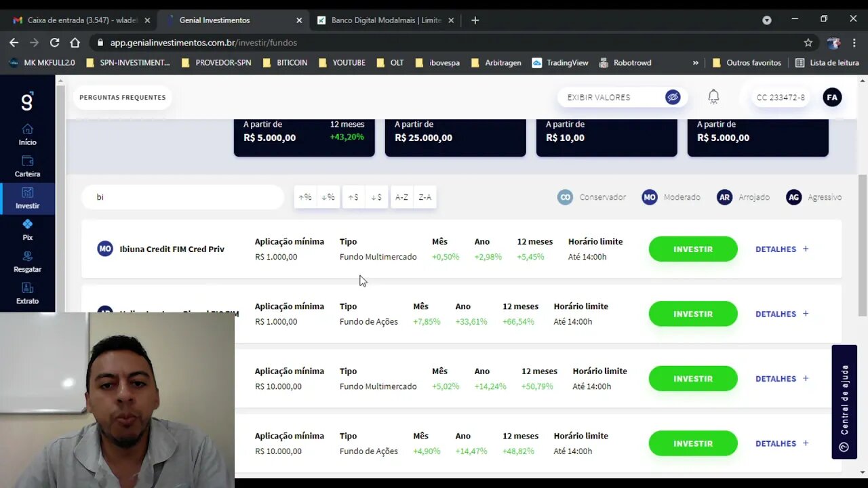Open Central de ajuda panel
This screenshot has height=488, width=868.
[844, 402]
